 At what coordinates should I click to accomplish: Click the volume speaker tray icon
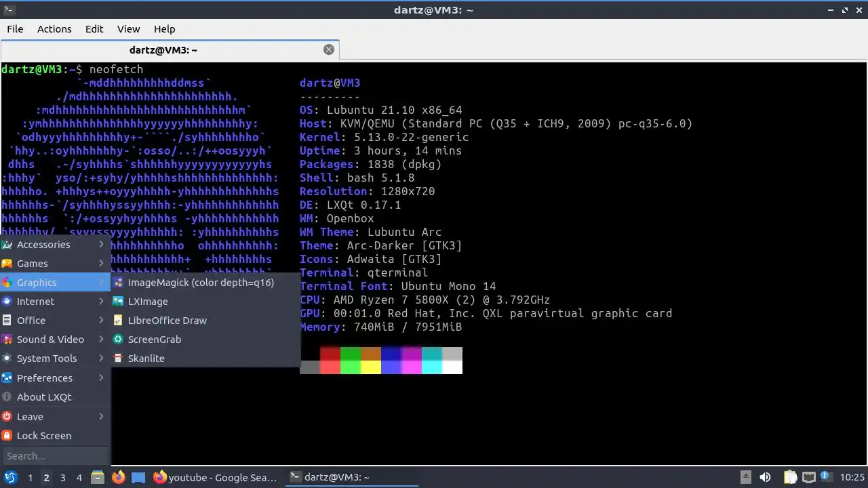coord(765,477)
